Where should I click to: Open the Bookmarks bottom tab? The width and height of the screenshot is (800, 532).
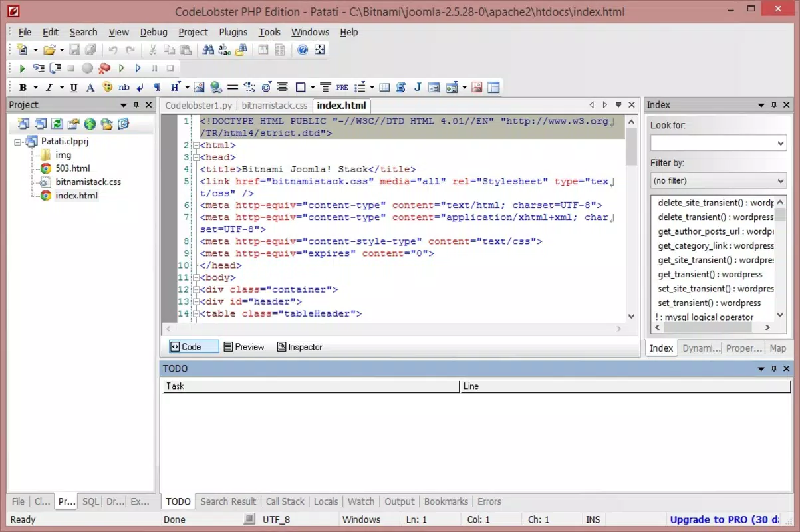pos(446,502)
